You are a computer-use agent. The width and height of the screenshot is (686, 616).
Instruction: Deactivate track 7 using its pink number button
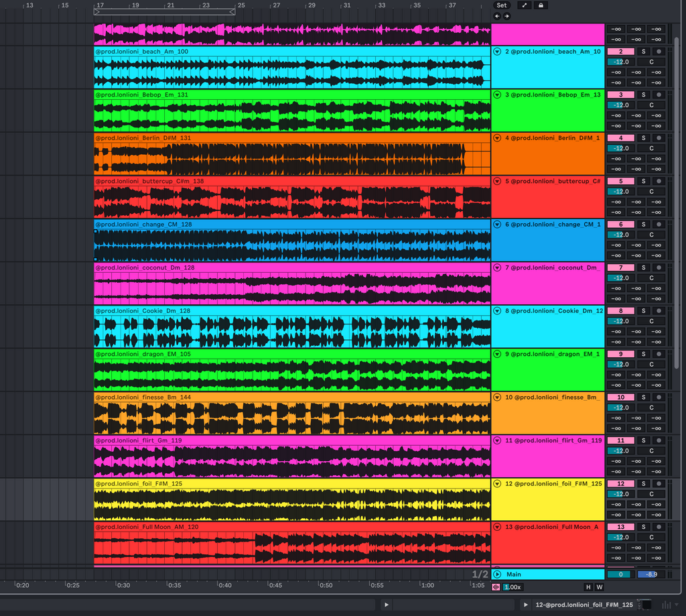tap(620, 267)
